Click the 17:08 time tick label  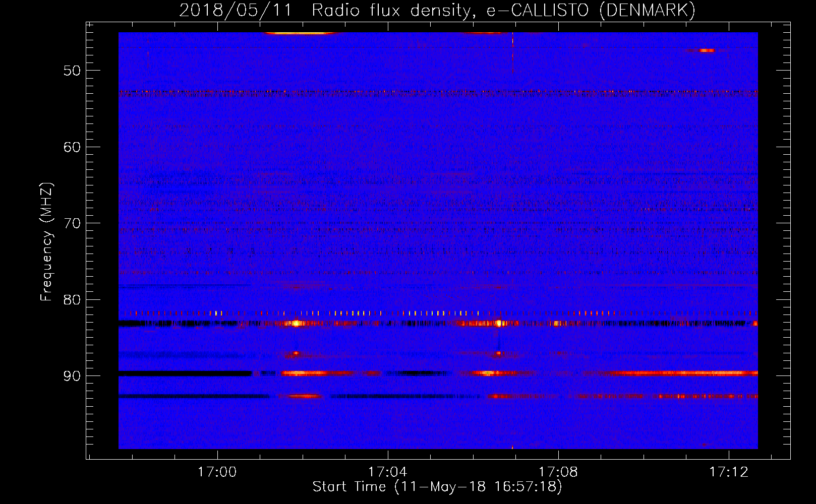[558, 472]
